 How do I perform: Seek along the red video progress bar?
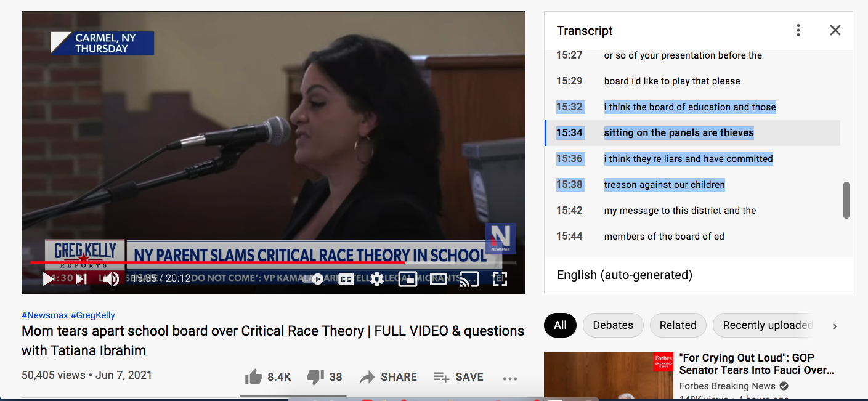coord(273,262)
